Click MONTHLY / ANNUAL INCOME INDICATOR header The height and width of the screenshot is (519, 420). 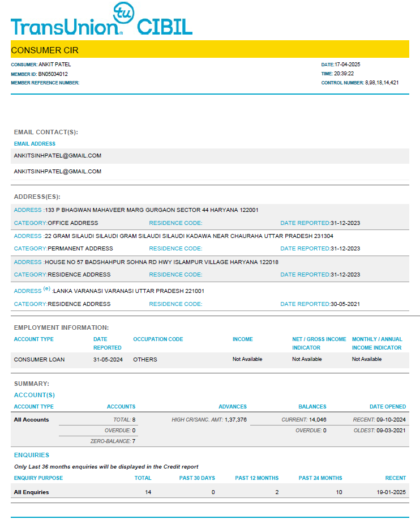[x=377, y=343]
